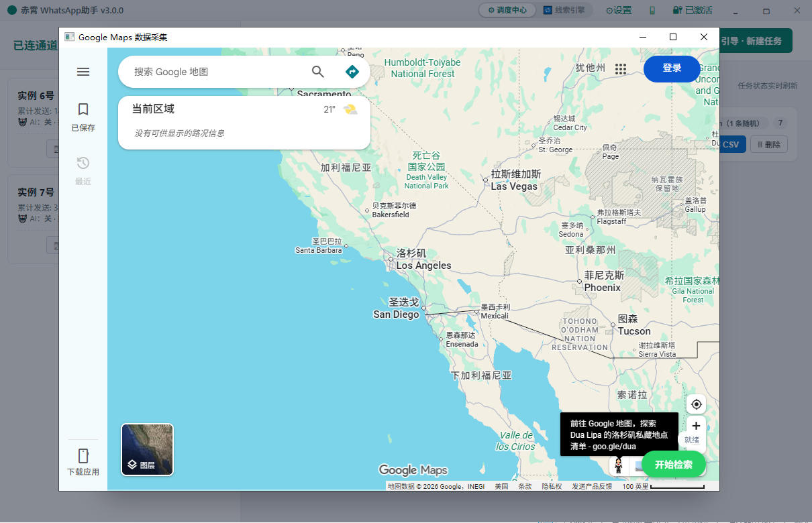This screenshot has width=812, height=523.
Task: Open the 最近 recent history panel
Action: pos(83,170)
